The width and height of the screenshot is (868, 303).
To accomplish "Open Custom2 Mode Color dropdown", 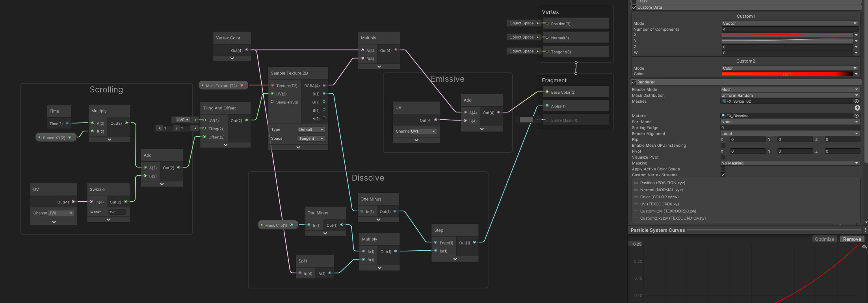I will click(790, 68).
